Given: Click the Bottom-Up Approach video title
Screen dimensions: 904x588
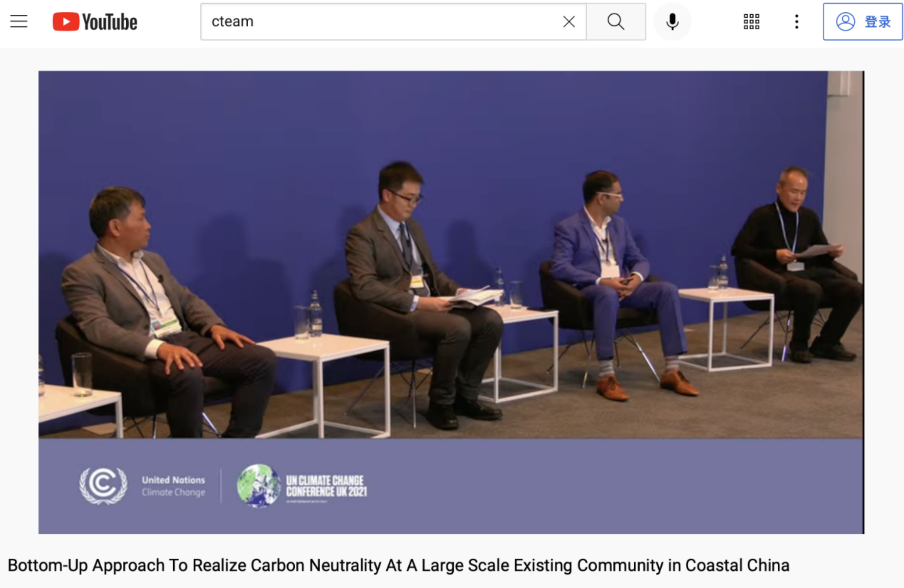Looking at the screenshot, I should click(398, 565).
